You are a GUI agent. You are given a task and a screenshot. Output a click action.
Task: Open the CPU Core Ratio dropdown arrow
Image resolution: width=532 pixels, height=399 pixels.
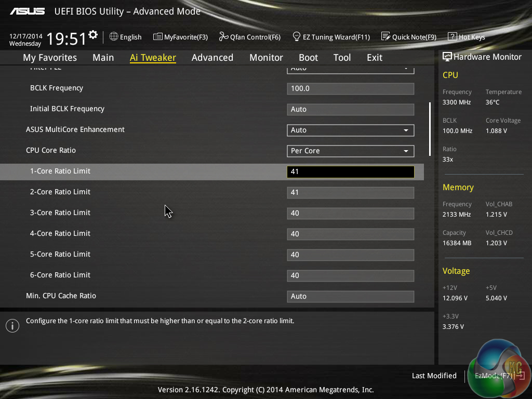click(406, 151)
